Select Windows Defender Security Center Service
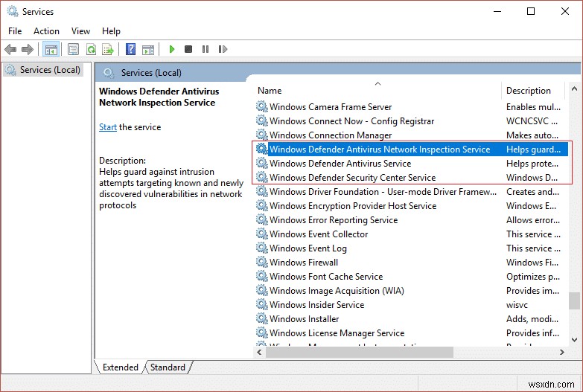Screen dimensions: 583x392 411,177
